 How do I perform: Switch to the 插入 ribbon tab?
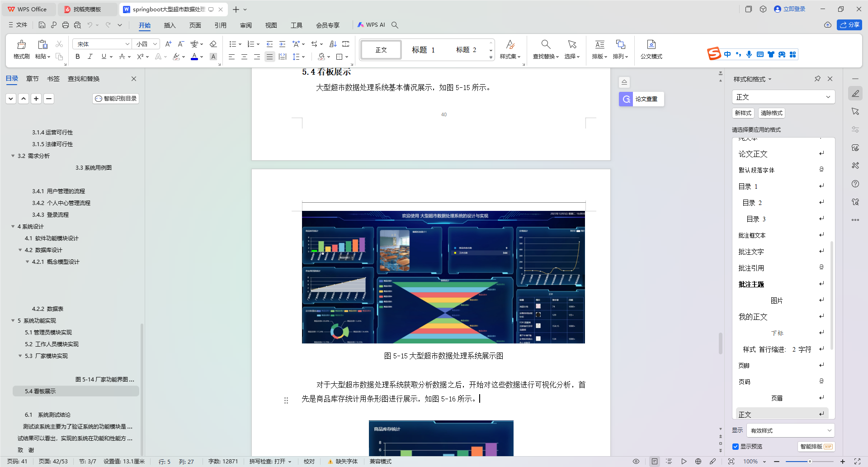click(170, 25)
